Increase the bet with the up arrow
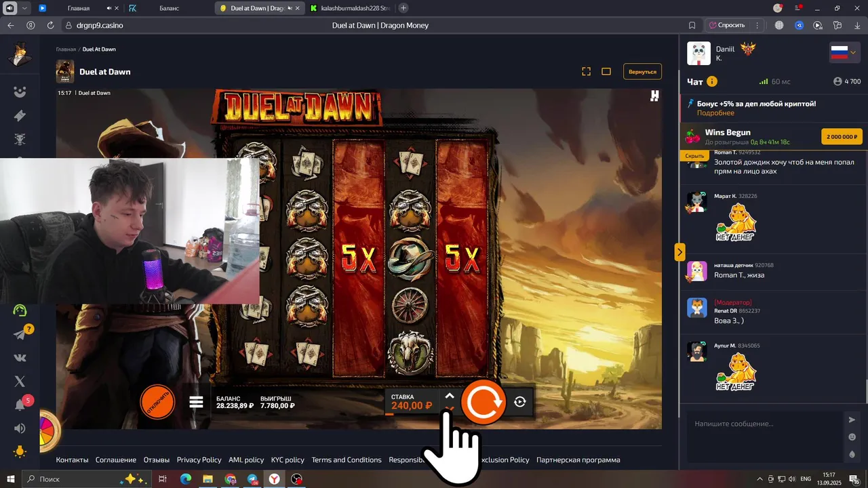Image resolution: width=868 pixels, height=488 pixels. pos(449,396)
